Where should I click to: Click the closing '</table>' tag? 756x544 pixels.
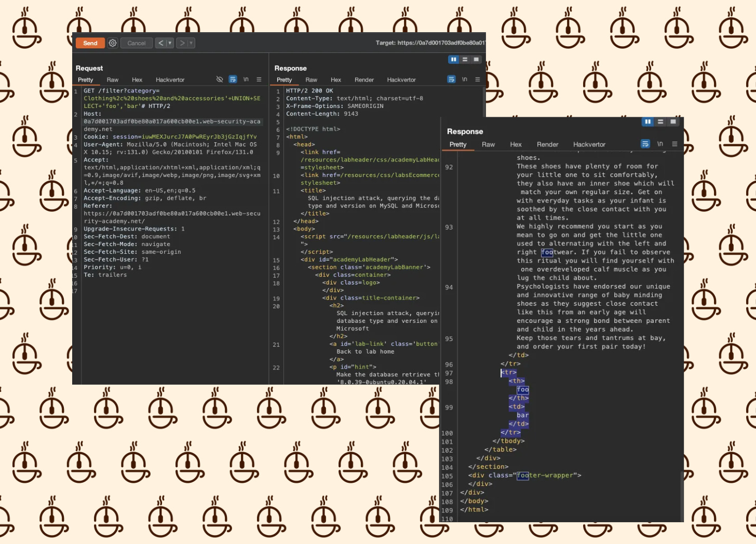point(501,450)
